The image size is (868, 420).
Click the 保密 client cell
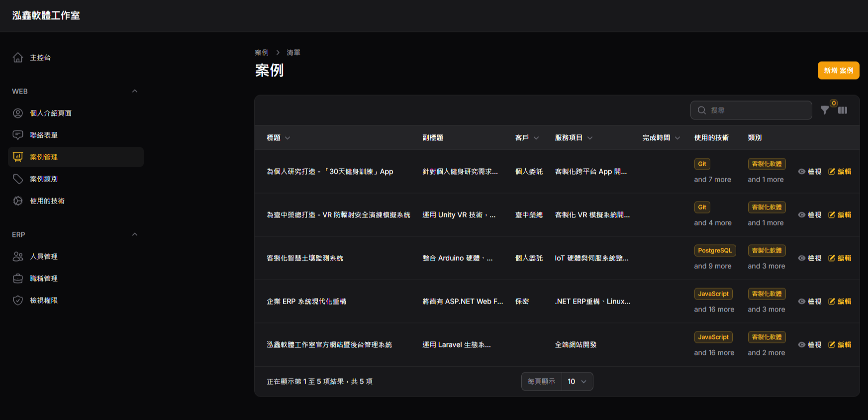(522, 302)
